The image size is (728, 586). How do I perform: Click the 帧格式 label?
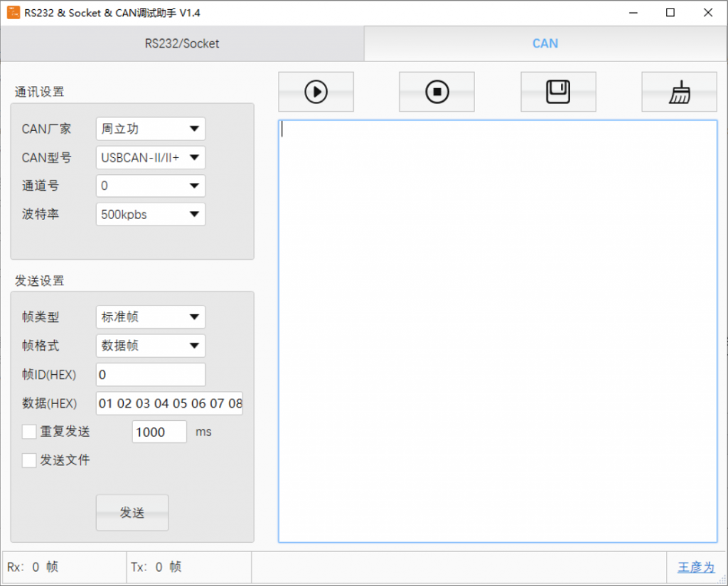point(41,346)
